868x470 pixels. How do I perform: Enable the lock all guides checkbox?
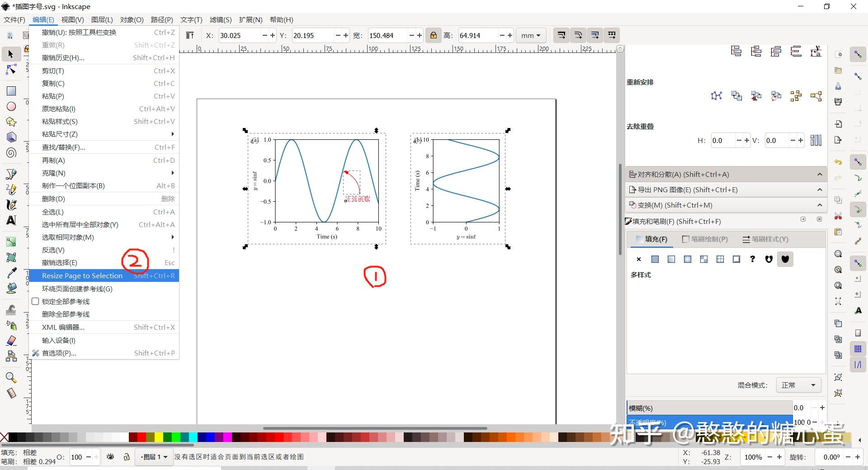point(35,301)
